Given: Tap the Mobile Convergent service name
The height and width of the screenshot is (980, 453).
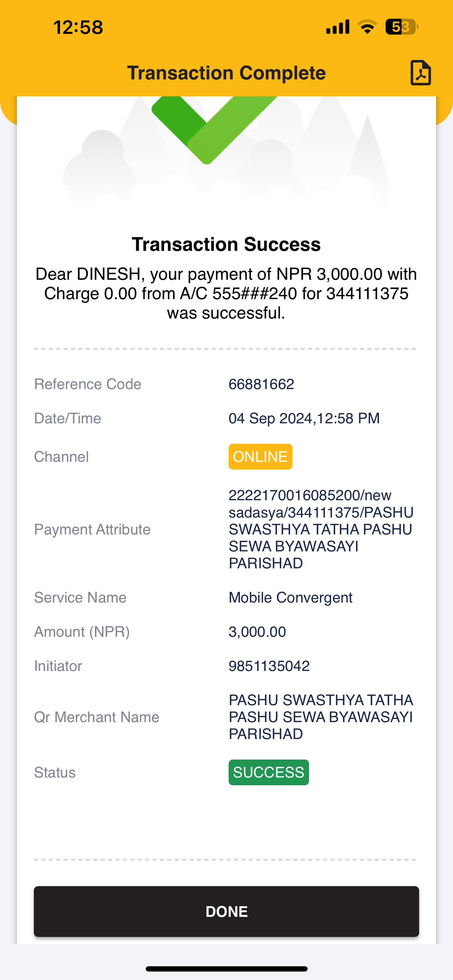Looking at the screenshot, I should tap(290, 598).
